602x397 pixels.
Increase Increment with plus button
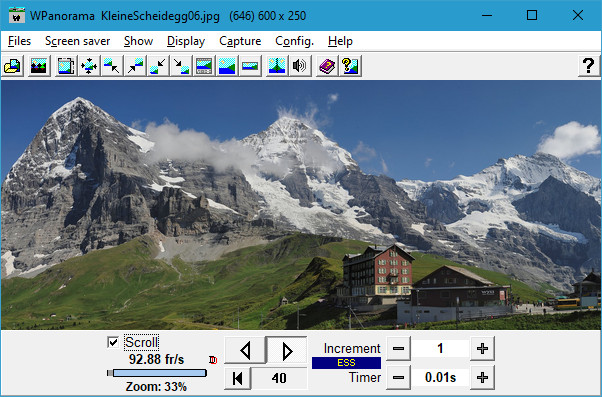tap(482, 349)
